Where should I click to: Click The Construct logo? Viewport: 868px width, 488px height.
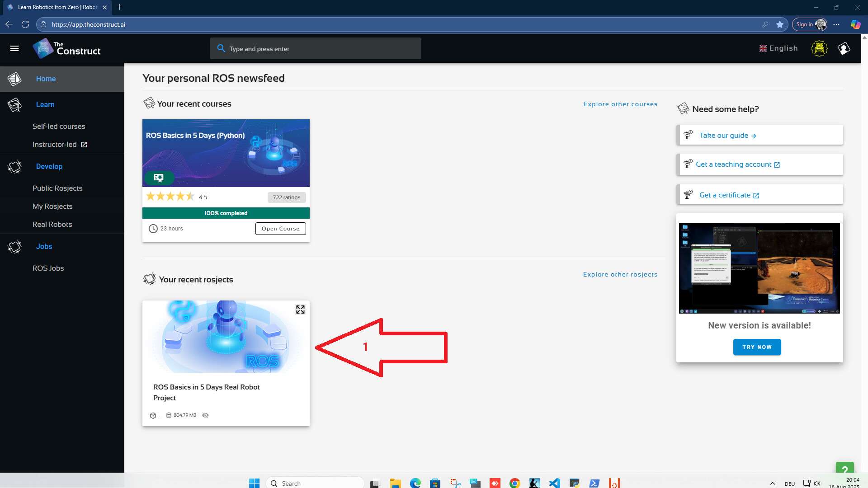(67, 48)
